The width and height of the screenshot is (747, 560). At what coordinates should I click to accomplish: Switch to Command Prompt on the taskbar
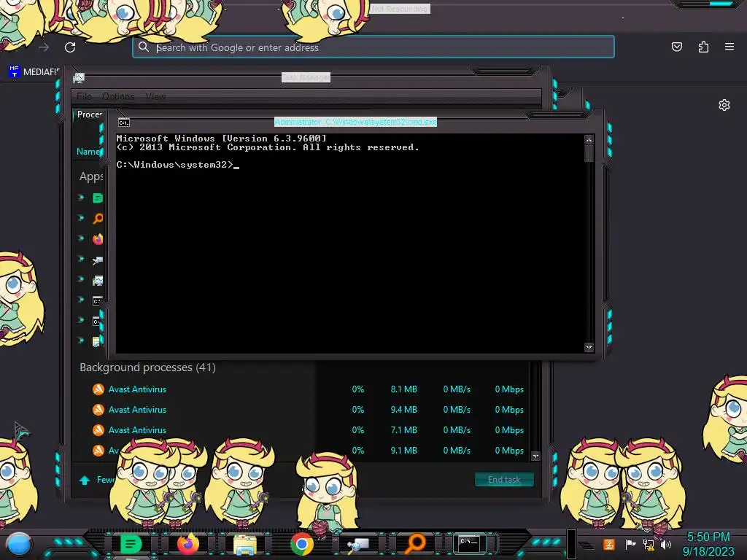(x=469, y=542)
